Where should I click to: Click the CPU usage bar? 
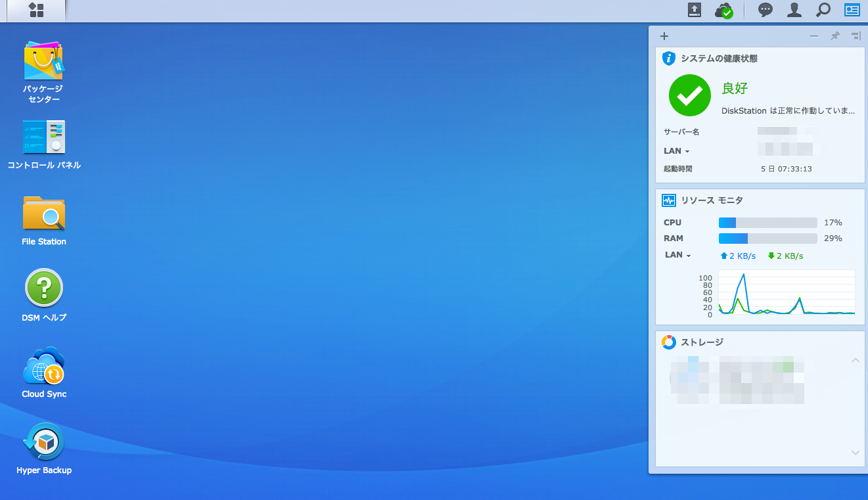(x=768, y=223)
